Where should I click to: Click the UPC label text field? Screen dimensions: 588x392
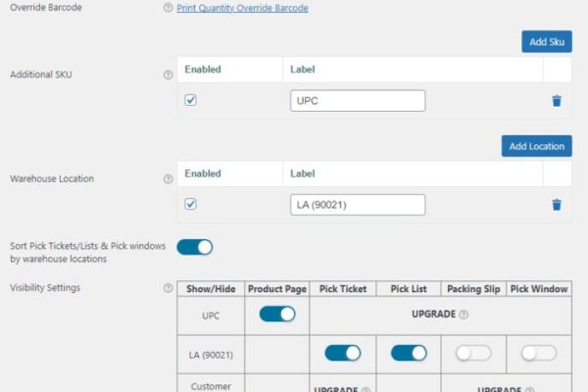(x=358, y=100)
